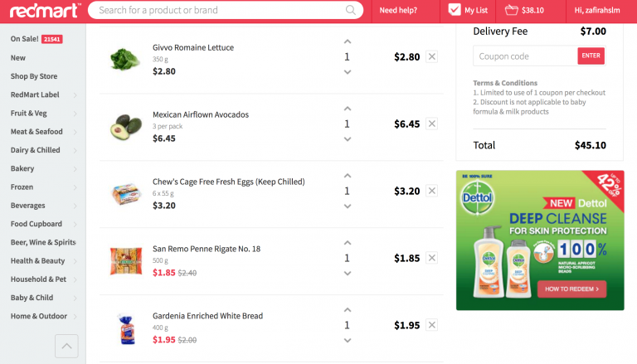
Task: Remove San Remo Penne Rigate item
Action: tap(432, 258)
